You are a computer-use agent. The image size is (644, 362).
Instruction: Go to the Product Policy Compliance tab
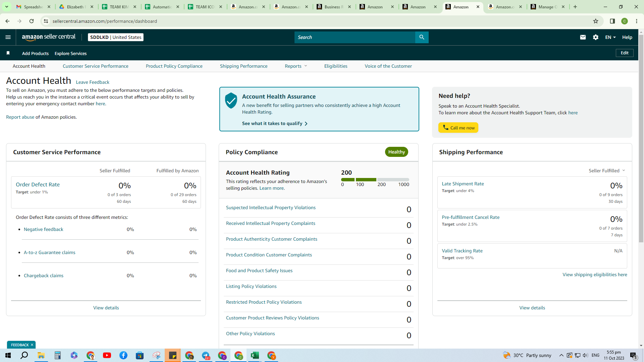coord(174,66)
